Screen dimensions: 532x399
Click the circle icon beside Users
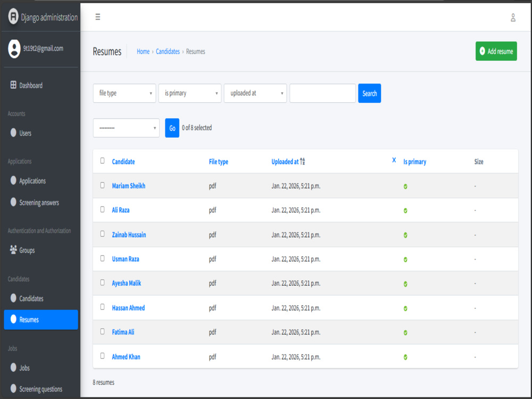[13, 132]
